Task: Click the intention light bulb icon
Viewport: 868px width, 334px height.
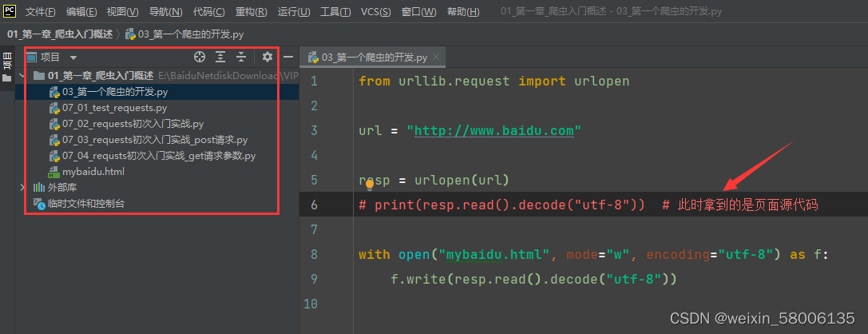Action: 370,185
